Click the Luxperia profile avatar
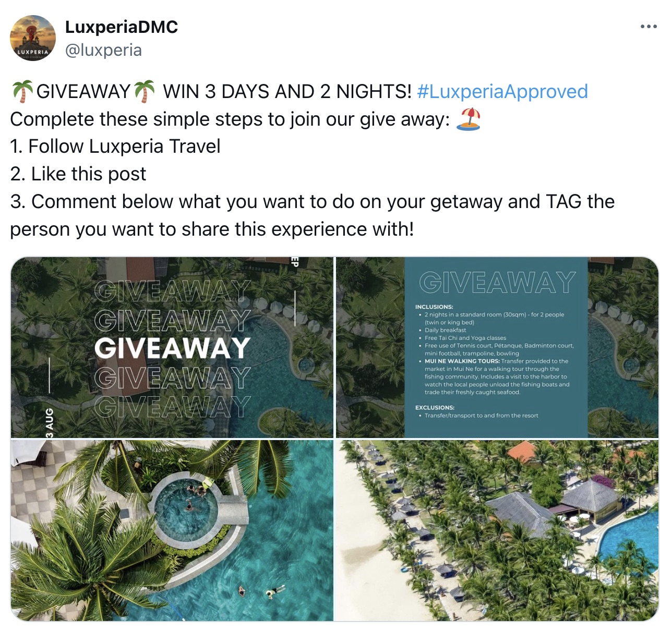 coord(33,38)
